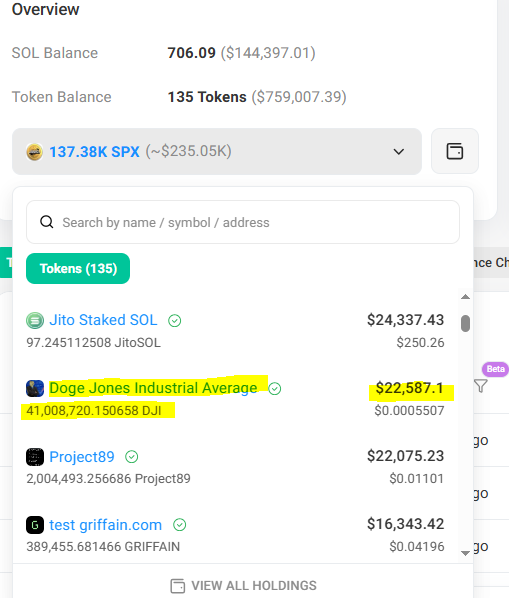The width and height of the screenshot is (509, 598).
Task: Focus the search by name/symbol/address field
Action: click(x=243, y=222)
